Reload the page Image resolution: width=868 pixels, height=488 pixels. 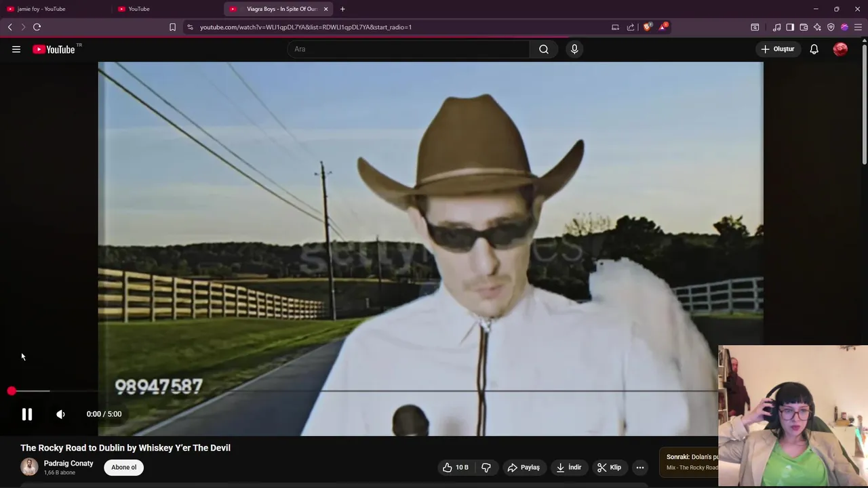tap(37, 27)
